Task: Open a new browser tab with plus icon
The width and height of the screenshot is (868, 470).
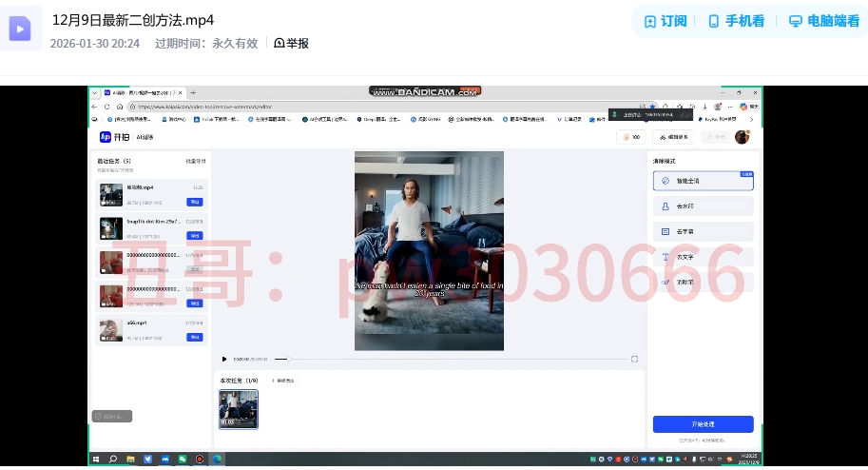Action: 193,92
